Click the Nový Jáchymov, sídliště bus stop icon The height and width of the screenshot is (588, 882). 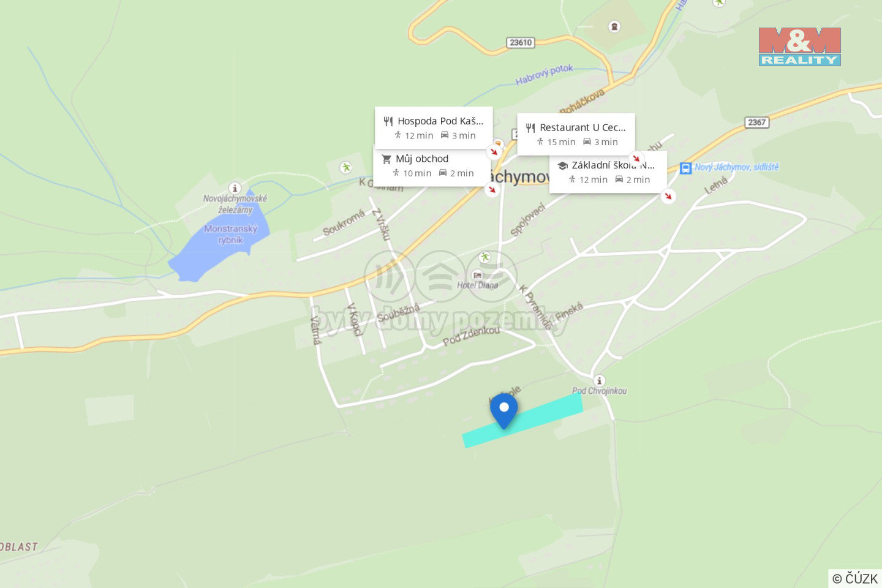(686, 168)
